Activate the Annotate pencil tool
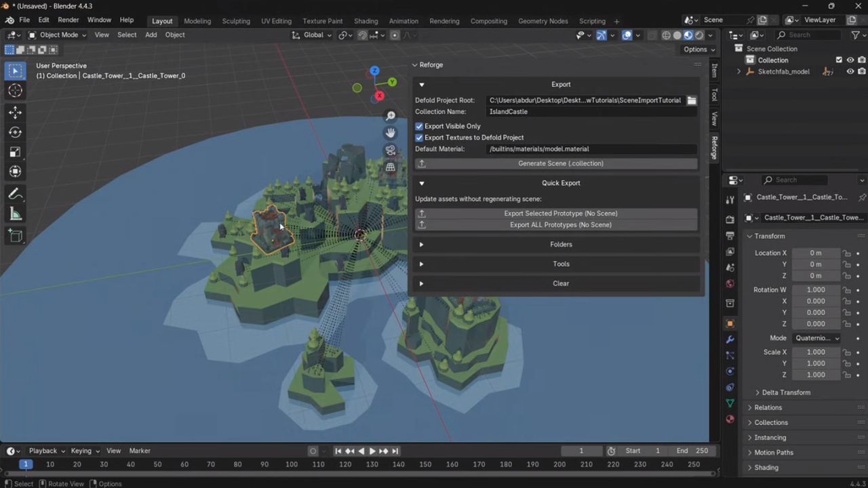The width and height of the screenshot is (868, 488). pyautogui.click(x=15, y=195)
